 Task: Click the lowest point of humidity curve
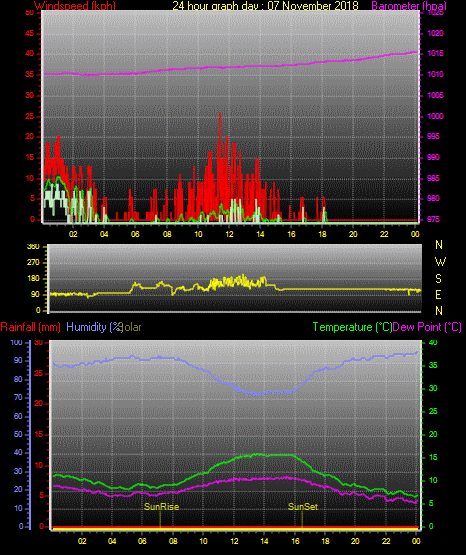(258, 395)
